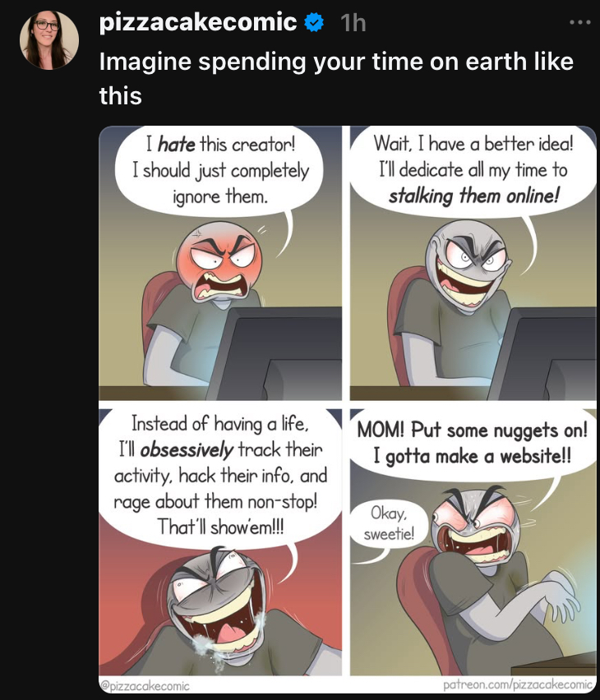
Task: Click the 'I hate this creator!' speech bubble
Action: pyautogui.click(x=219, y=171)
